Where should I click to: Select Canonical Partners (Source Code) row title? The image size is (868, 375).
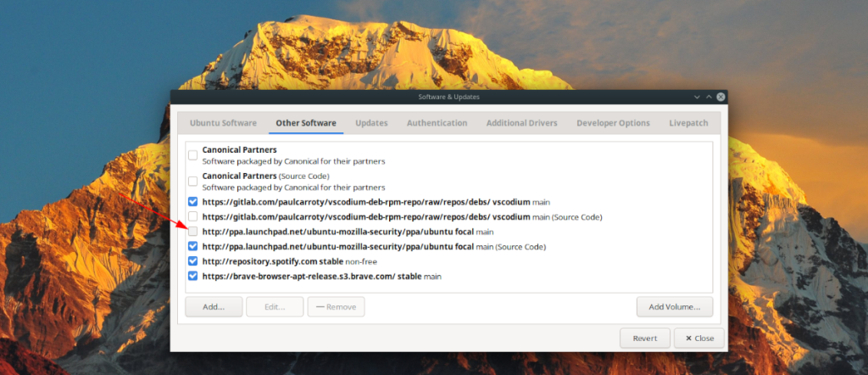pos(265,176)
